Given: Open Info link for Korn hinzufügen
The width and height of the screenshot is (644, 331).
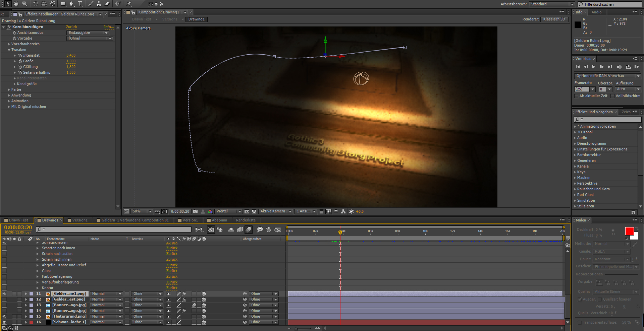Looking at the screenshot, I should click(x=109, y=27).
